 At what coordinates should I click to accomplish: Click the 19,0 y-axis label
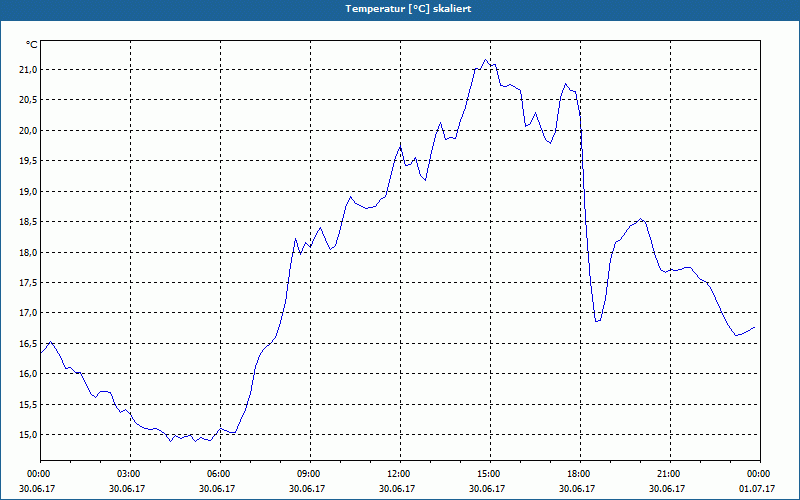[28, 192]
